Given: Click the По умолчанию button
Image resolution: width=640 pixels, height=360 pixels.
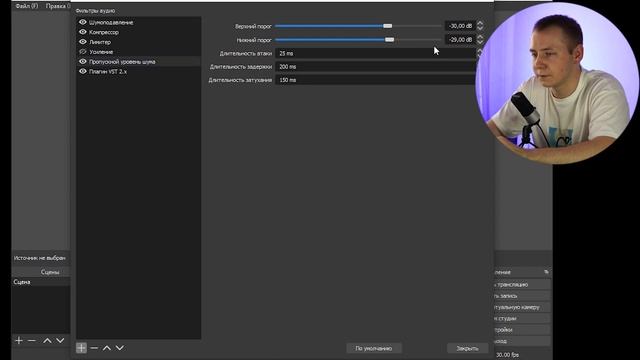Looking at the screenshot, I should tap(374, 348).
